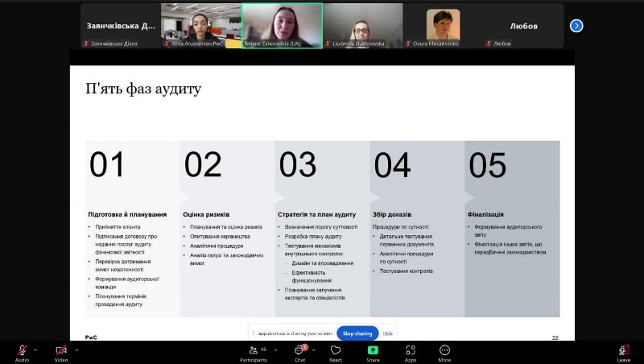Click bullet Аналітичні процедури in phase 02
The image size is (644, 364).
(217, 246)
